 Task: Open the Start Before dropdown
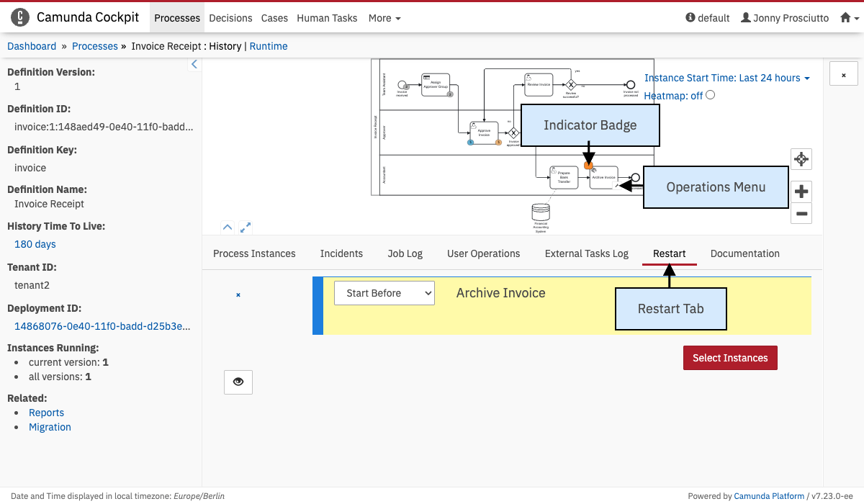tap(384, 293)
